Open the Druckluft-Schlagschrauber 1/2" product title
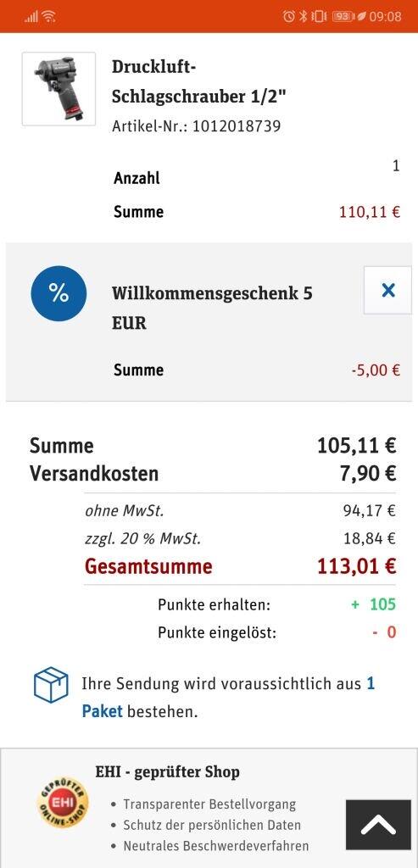 point(199,81)
